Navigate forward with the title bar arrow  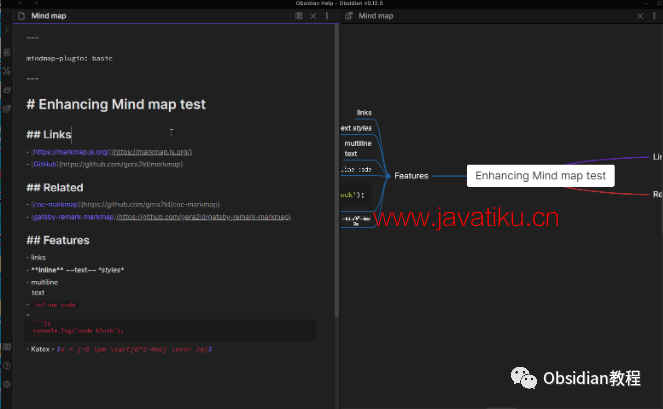click(x=36, y=3)
